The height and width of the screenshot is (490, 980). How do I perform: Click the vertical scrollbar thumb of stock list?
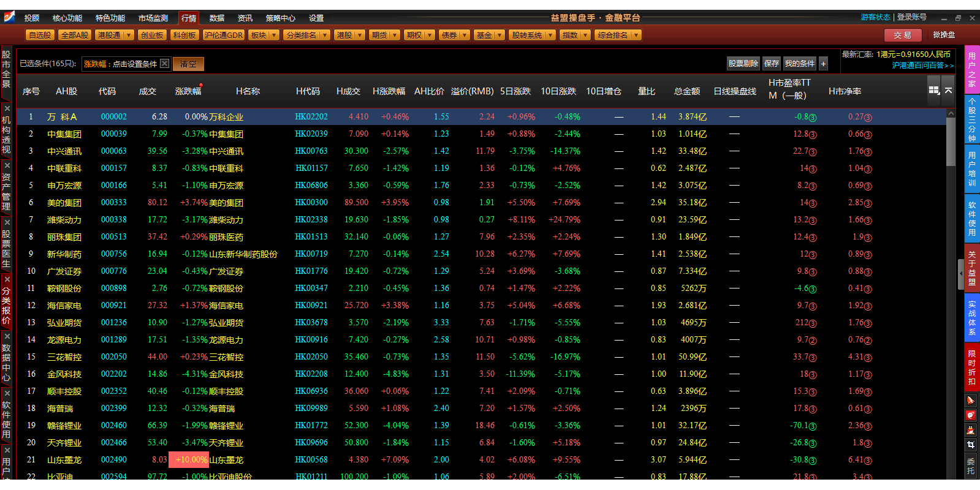click(x=951, y=141)
